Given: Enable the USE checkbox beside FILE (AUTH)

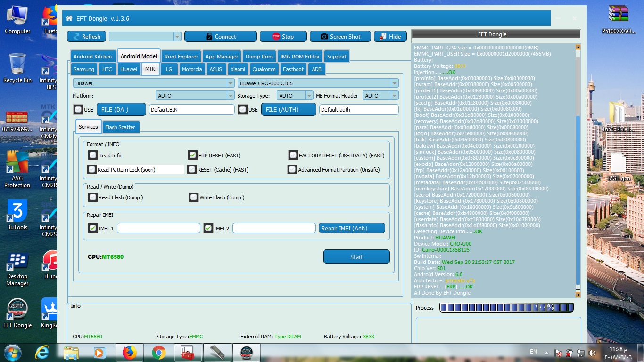Looking at the screenshot, I should tap(243, 109).
